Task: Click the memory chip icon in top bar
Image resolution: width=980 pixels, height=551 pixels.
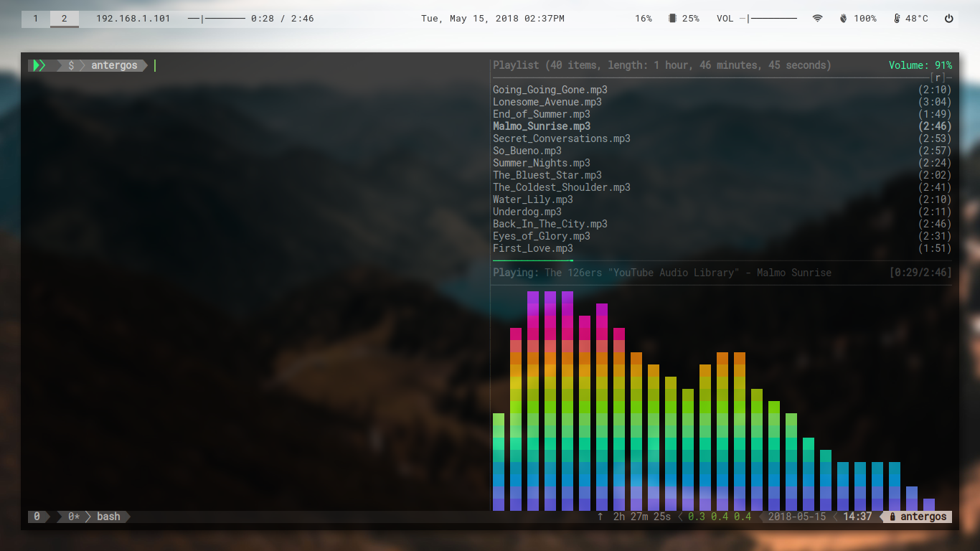Action: point(672,19)
